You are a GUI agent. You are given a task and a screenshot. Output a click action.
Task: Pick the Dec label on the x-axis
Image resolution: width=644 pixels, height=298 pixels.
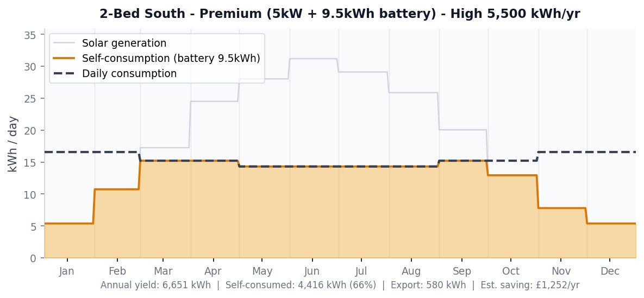tap(610, 271)
